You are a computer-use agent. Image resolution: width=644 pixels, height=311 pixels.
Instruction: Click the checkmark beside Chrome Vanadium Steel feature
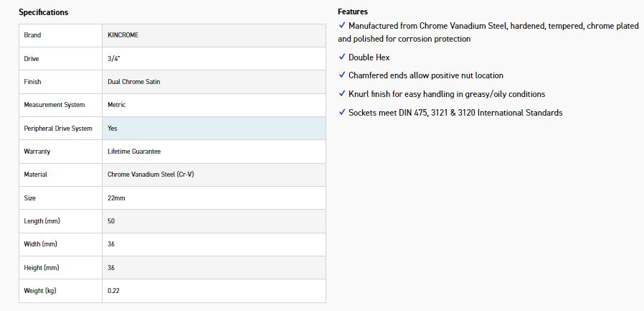point(341,26)
